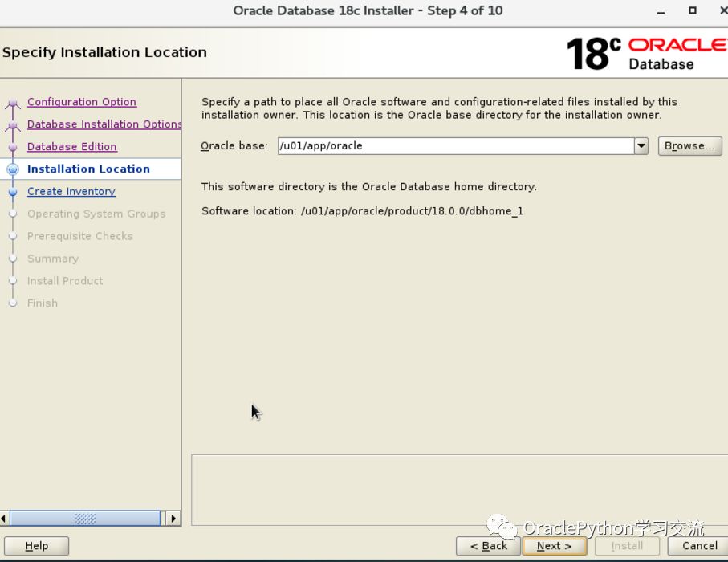Click the empty message panel at bottom
728x562 pixels.
click(460, 490)
